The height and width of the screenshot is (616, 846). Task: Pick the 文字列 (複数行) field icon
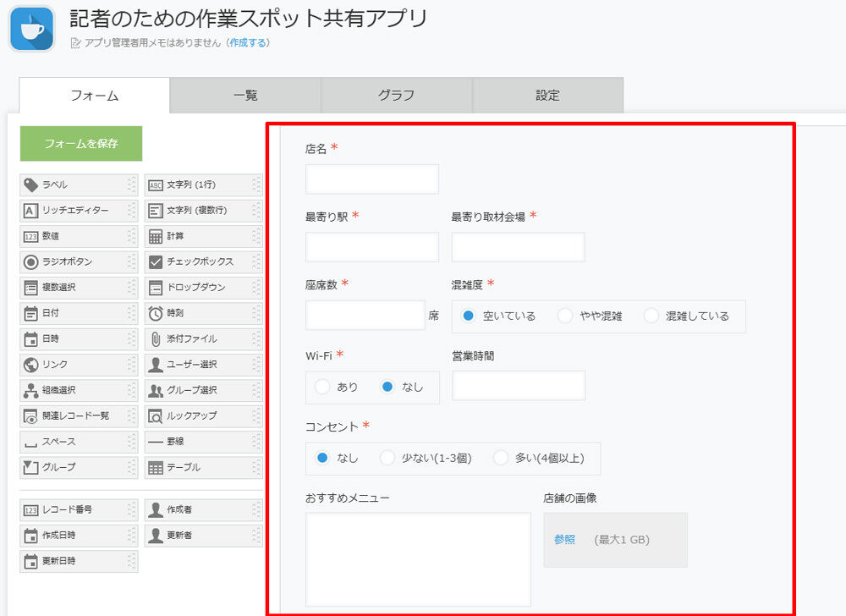pos(156,211)
